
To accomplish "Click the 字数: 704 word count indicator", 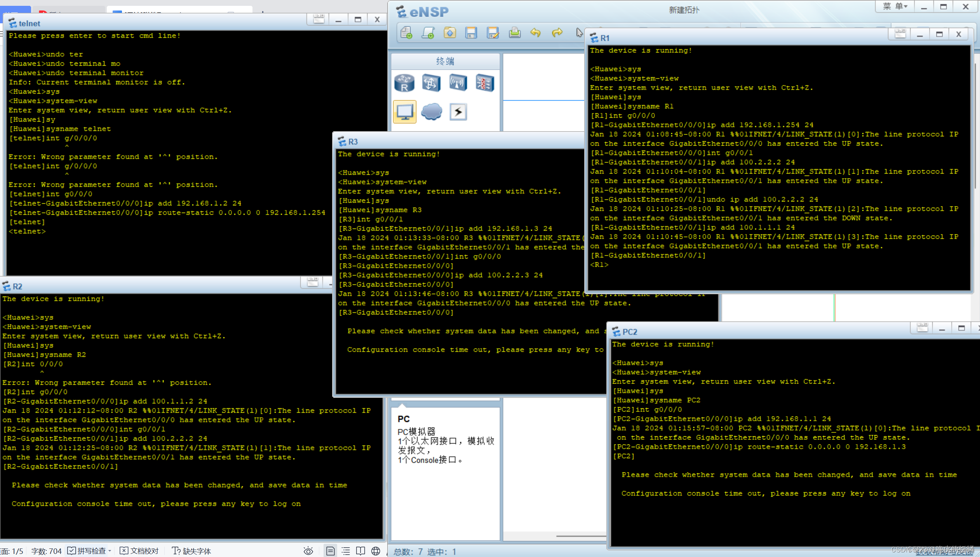I will [46, 551].
